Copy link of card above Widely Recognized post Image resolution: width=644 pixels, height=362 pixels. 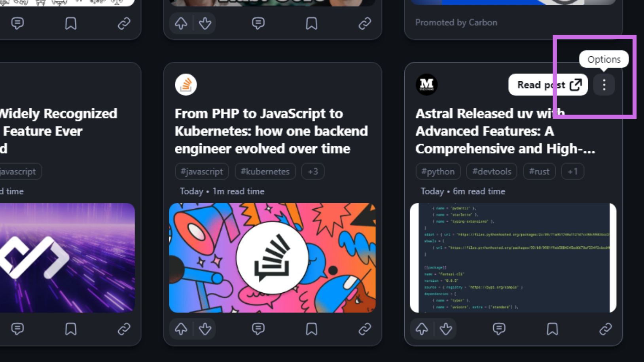pyautogui.click(x=124, y=23)
